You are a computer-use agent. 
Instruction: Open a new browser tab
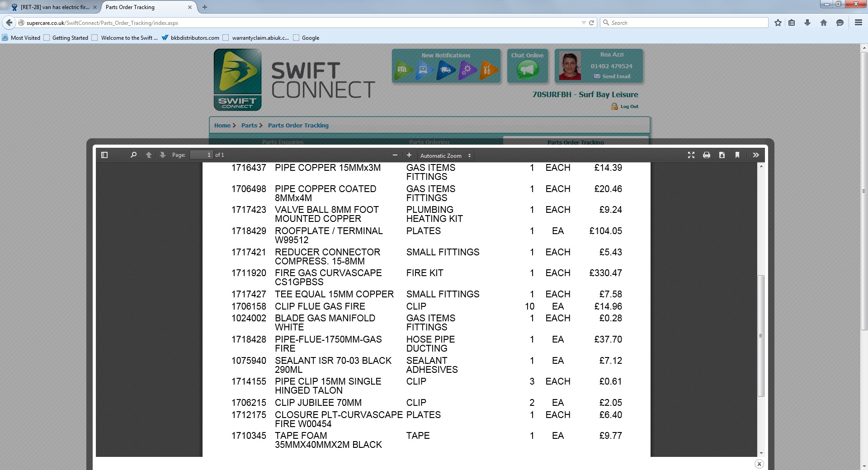pos(205,7)
